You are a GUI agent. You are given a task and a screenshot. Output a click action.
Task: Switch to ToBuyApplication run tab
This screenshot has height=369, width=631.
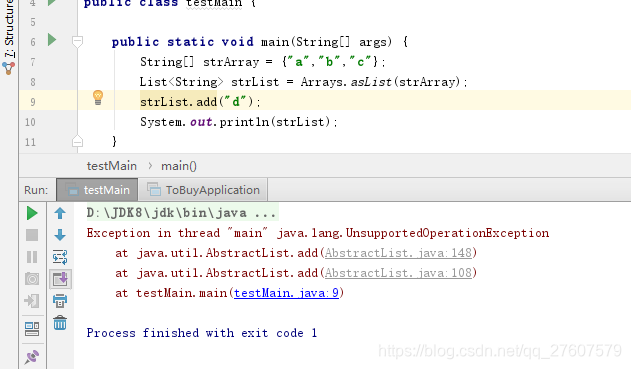click(203, 190)
